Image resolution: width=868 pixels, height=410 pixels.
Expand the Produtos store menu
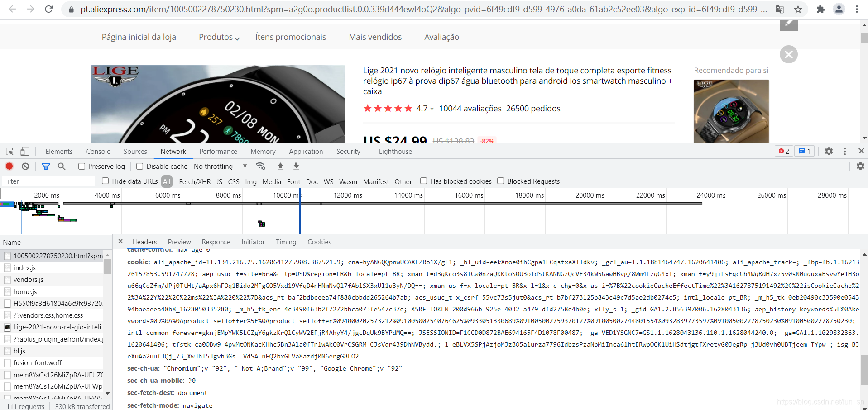219,37
